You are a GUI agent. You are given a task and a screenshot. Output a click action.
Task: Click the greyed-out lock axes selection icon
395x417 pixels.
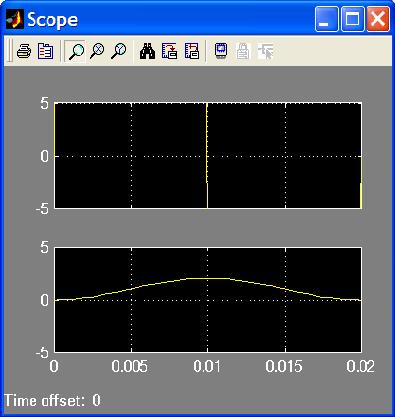[x=243, y=51]
